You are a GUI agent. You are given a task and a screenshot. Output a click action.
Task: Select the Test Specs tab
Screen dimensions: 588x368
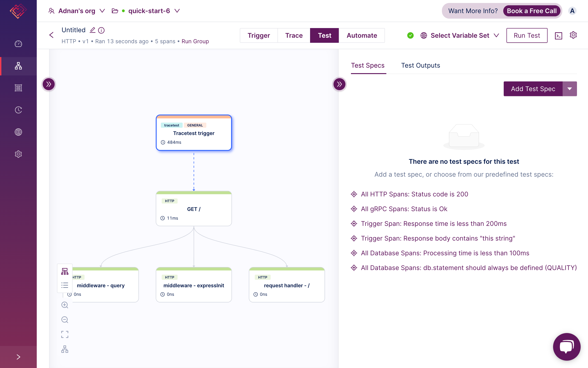(x=368, y=66)
